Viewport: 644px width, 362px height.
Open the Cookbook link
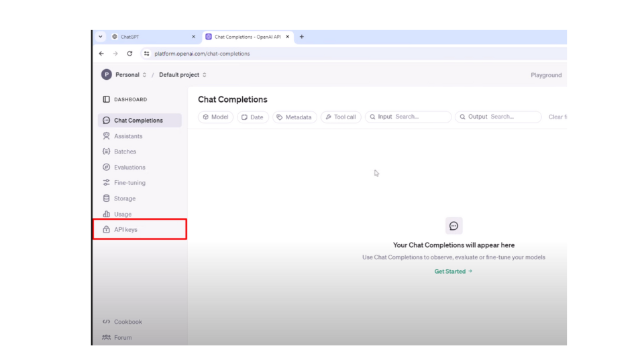click(x=127, y=322)
